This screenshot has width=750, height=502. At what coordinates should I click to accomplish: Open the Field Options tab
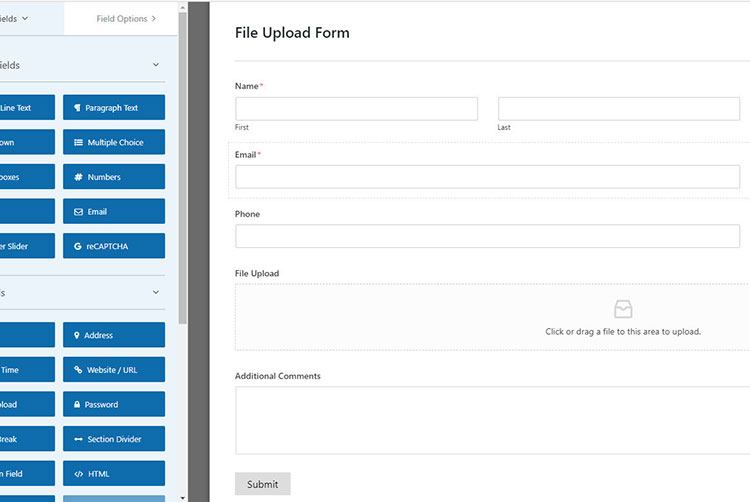tap(121, 19)
